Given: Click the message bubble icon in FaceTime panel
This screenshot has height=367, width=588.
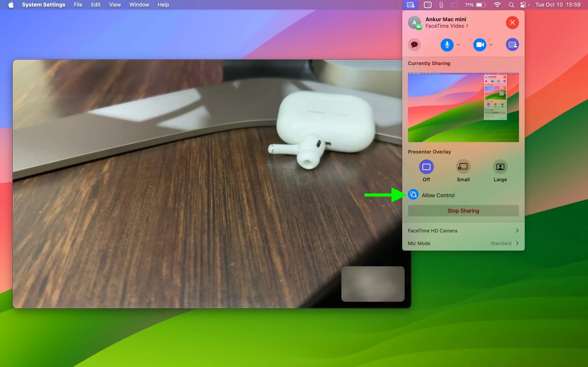Looking at the screenshot, I should point(414,44).
